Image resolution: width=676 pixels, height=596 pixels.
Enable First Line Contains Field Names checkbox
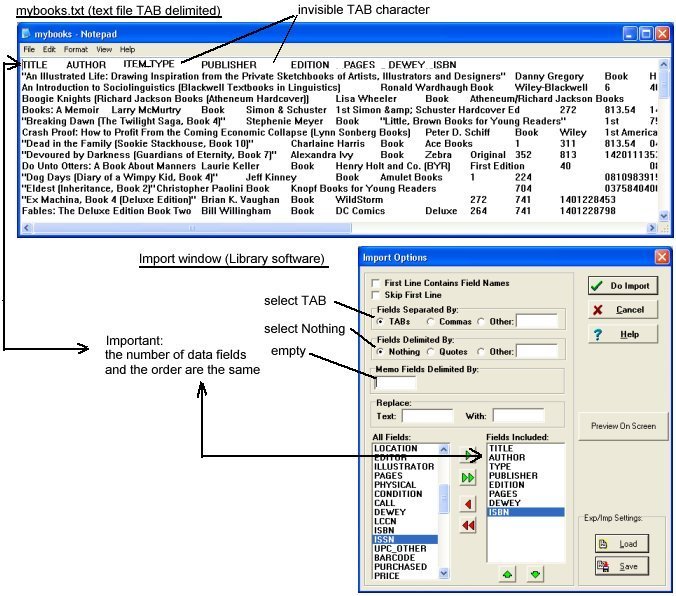(376, 283)
